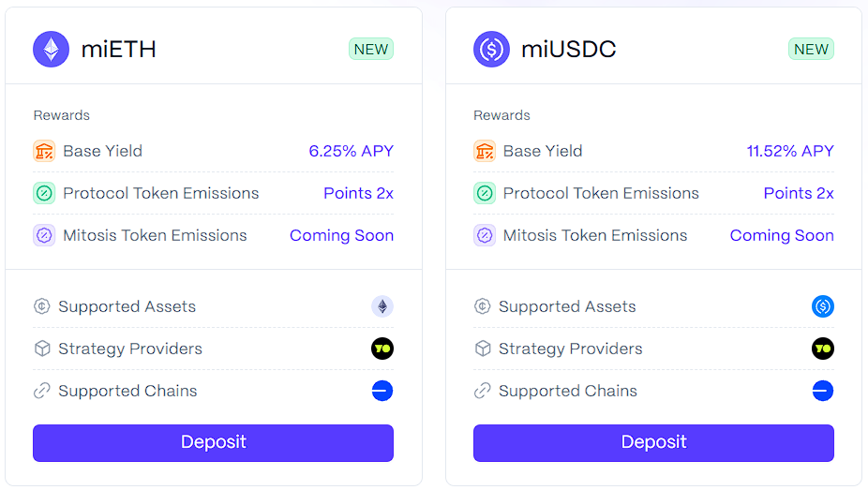This screenshot has width=868, height=490.
Task: Click the miETH Ethereum logo icon
Action: click(x=51, y=50)
